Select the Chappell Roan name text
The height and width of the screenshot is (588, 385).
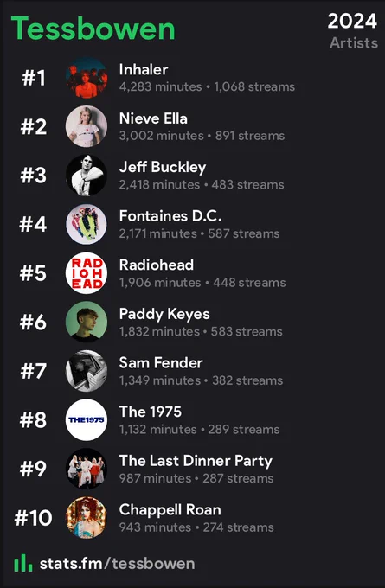coord(170,509)
